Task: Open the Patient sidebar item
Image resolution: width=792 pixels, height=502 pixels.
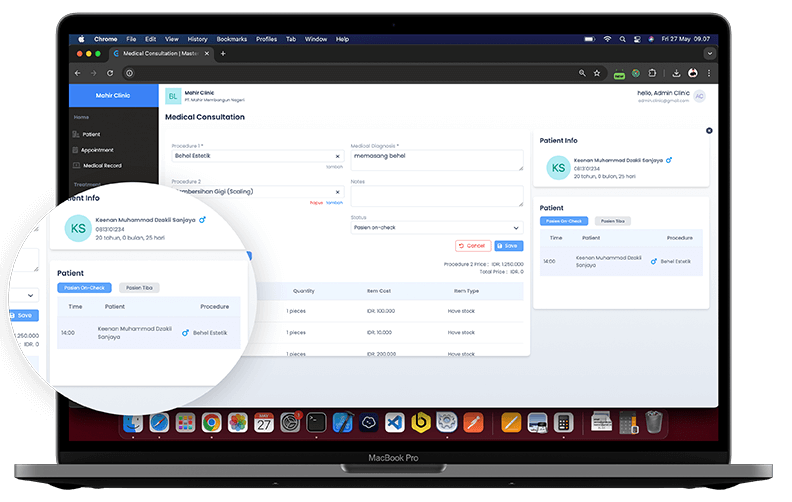Action: (91, 134)
